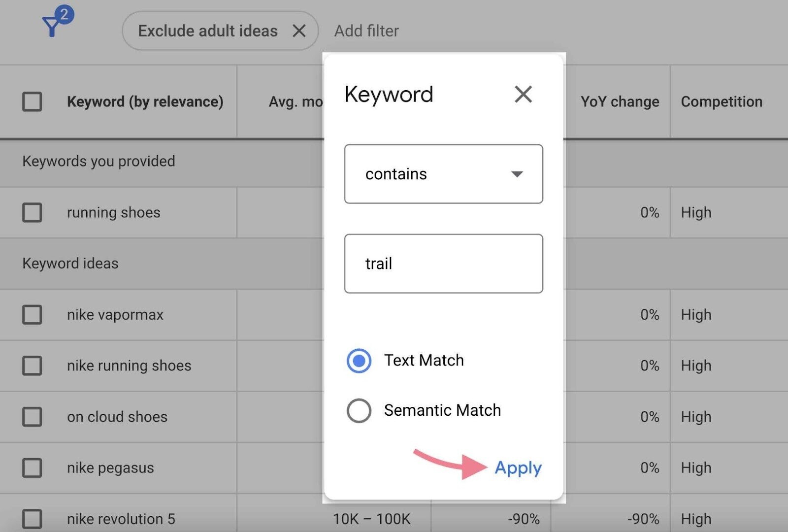The height and width of the screenshot is (532, 788).
Task: Check the nike vapormax checkbox
Action: pyautogui.click(x=32, y=315)
